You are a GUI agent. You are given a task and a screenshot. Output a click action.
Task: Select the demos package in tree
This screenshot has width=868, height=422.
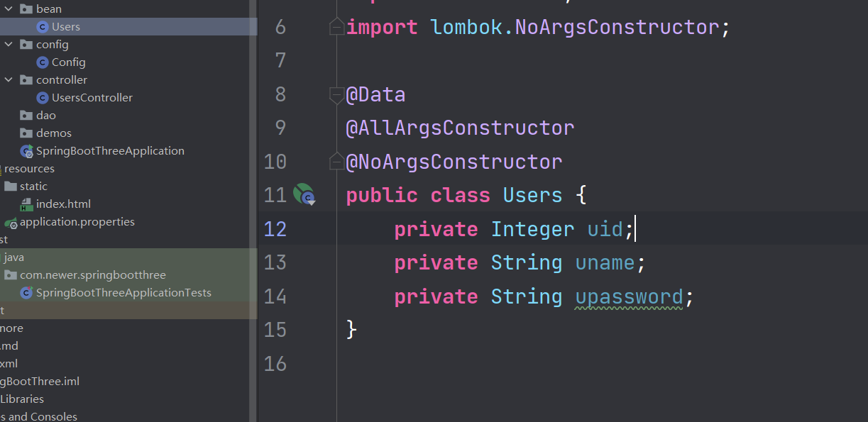click(54, 133)
